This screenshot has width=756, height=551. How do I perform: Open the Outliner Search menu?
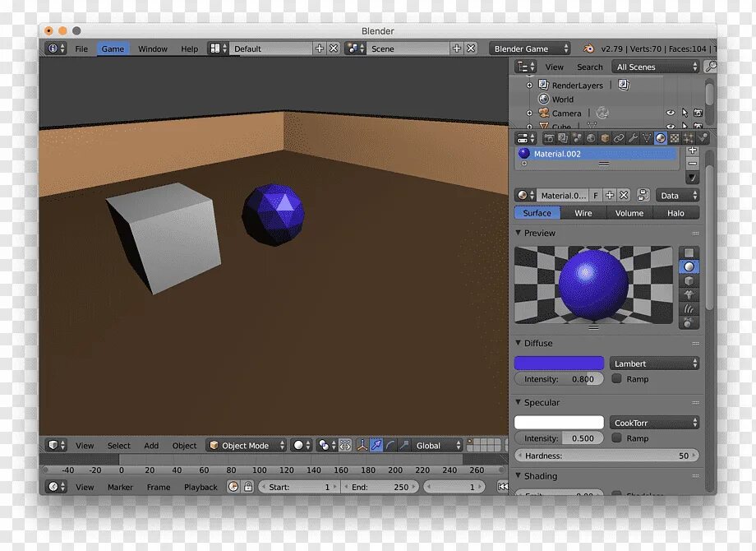point(590,67)
